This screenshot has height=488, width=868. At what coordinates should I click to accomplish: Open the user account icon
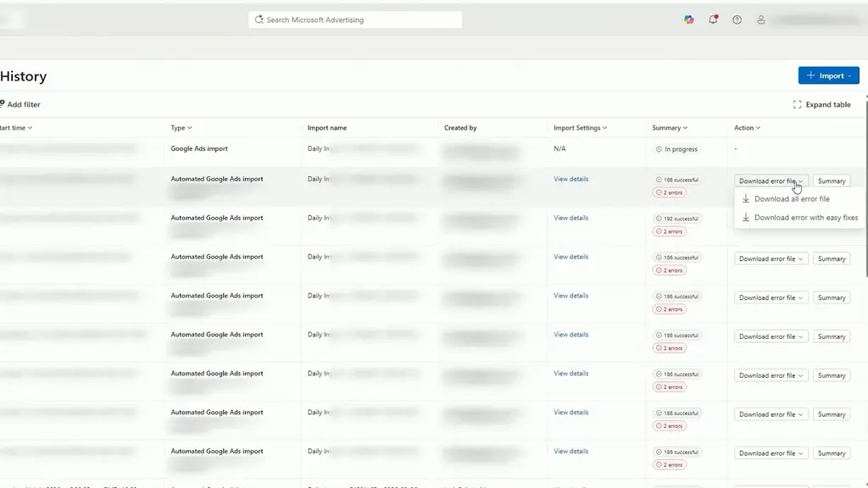(761, 20)
